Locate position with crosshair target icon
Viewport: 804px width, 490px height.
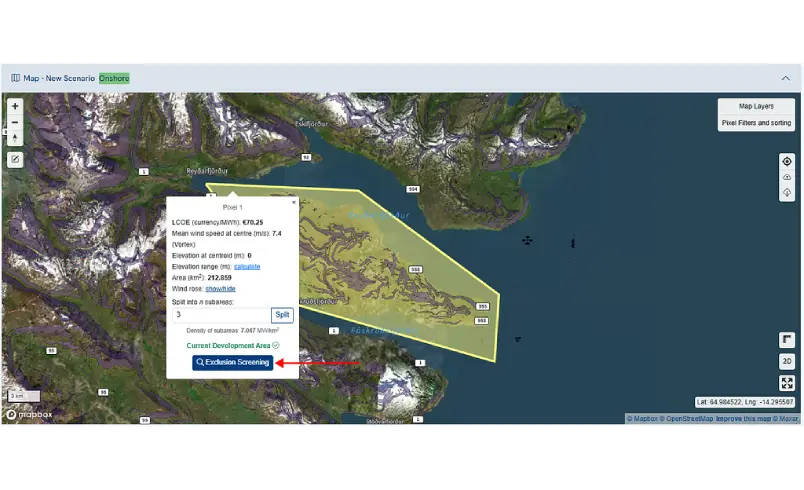point(787,161)
